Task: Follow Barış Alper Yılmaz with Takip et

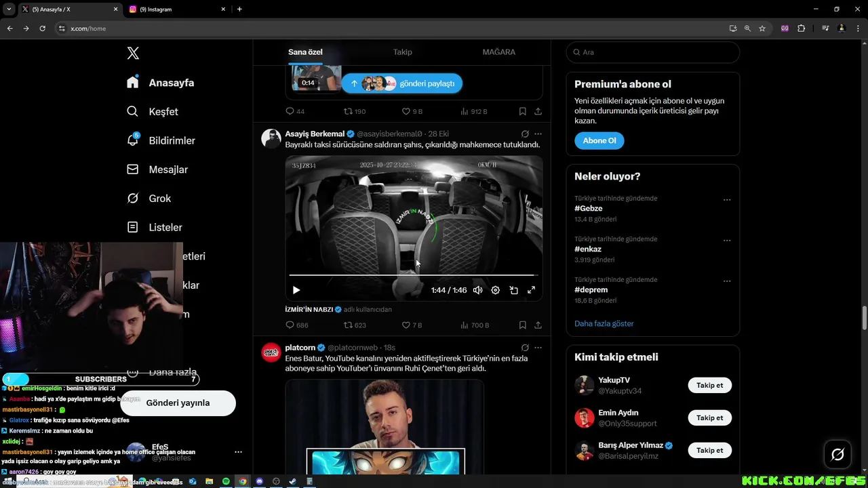Action: pyautogui.click(x=710, y=450)
